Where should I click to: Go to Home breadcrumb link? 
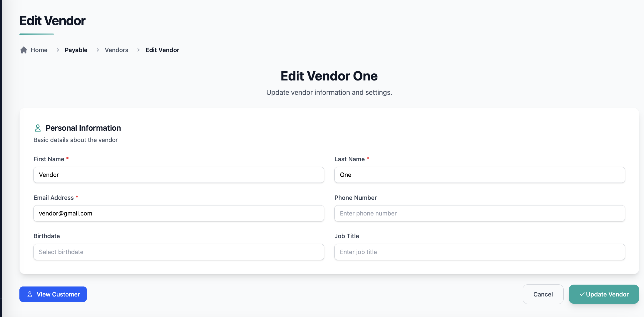coord(39,50)
